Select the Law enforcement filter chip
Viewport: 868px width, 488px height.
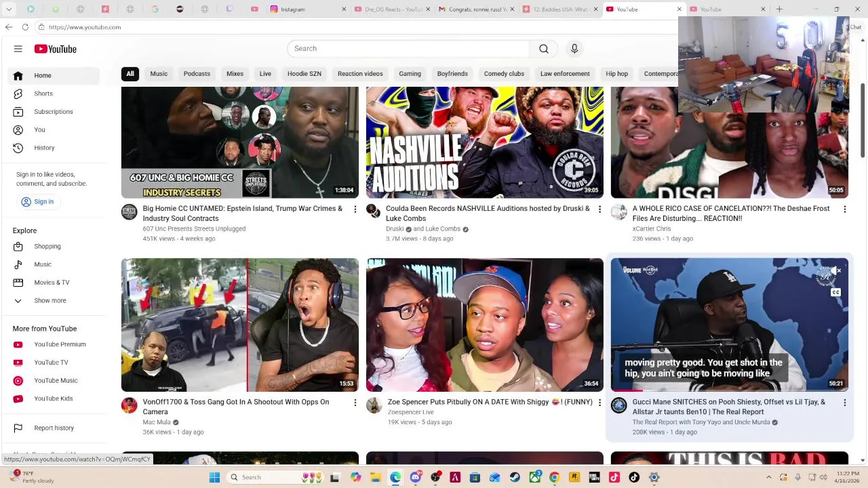[x=565, y=74]
